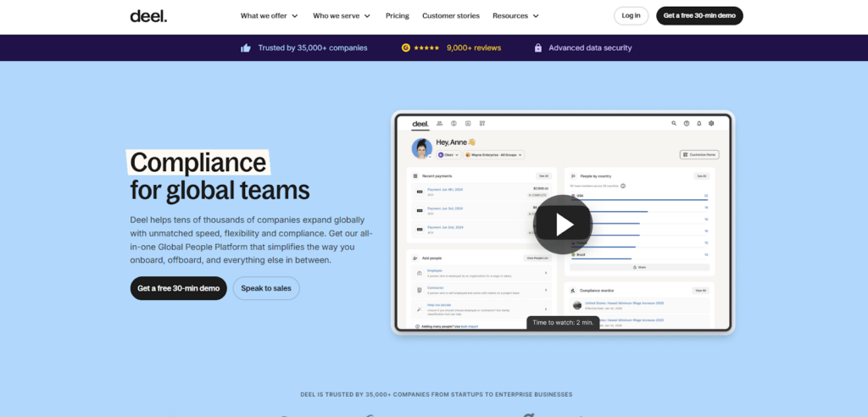The width and height of the screenshot is (868, 417).
Task: Click the Add people icon in preview
Action: coord(415,258)
